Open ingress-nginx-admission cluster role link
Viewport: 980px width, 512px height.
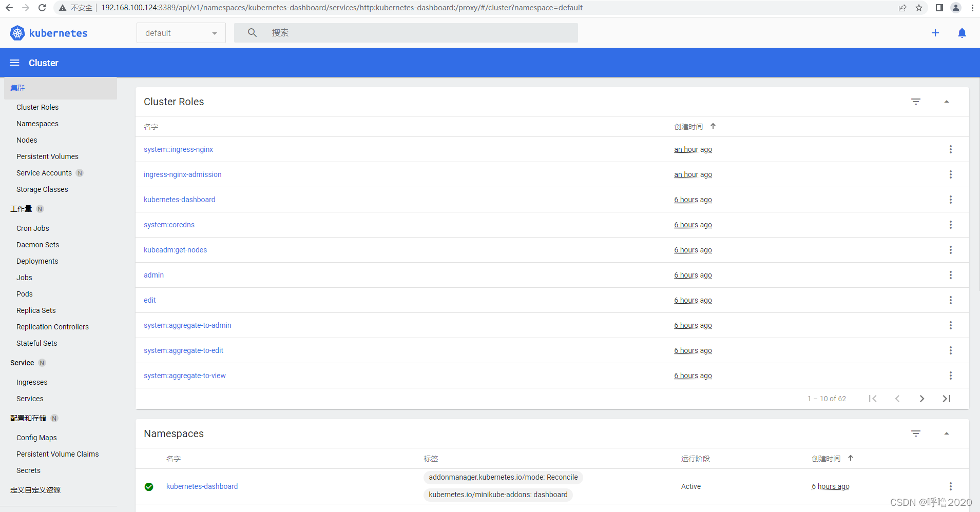pos(183,174)
